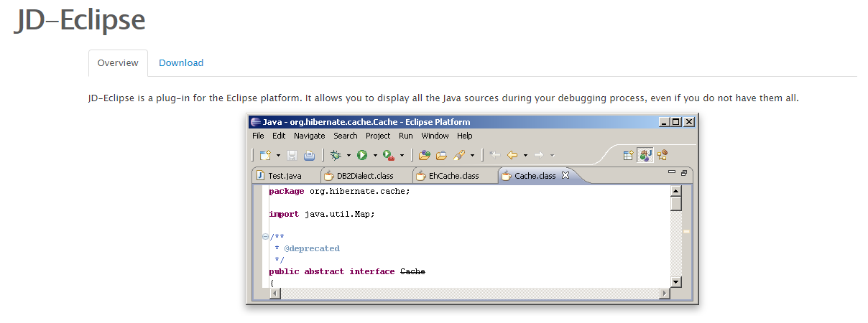The image size is (868, 323).
Task: Click the open folder toolbar icon
Action: click(x=441, y=155)
